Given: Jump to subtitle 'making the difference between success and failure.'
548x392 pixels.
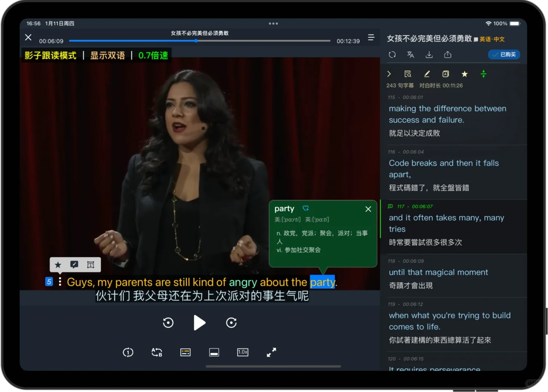Looking at the screenshot, I should click(447, 114).
